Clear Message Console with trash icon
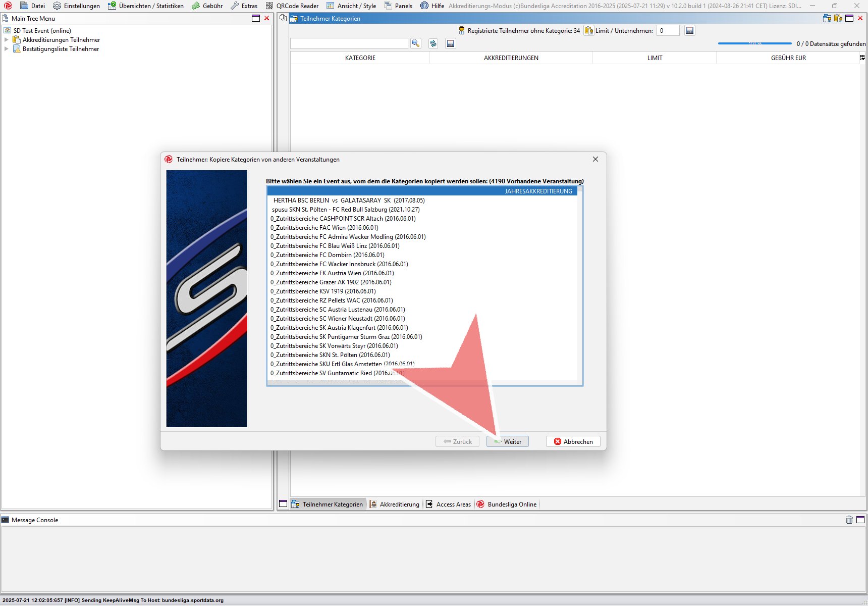868x606 pixels. click(849, 520)
